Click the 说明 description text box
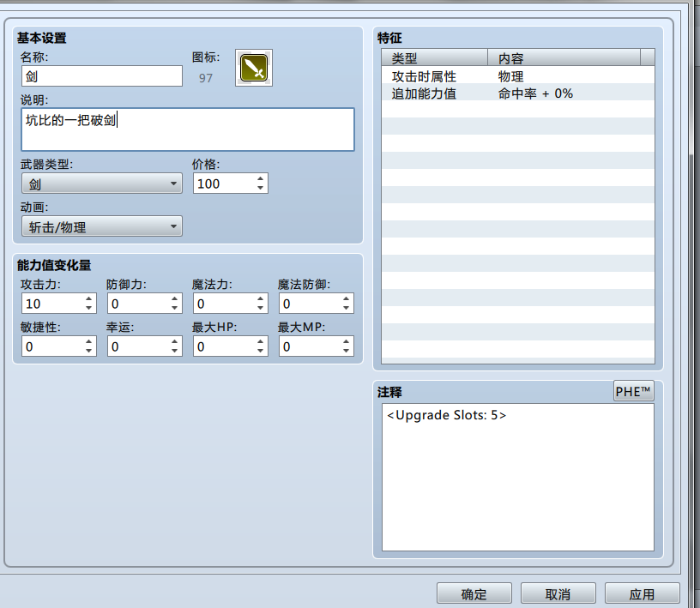The image size is (700, 608). pyautogui.click(x=188, y=129)
